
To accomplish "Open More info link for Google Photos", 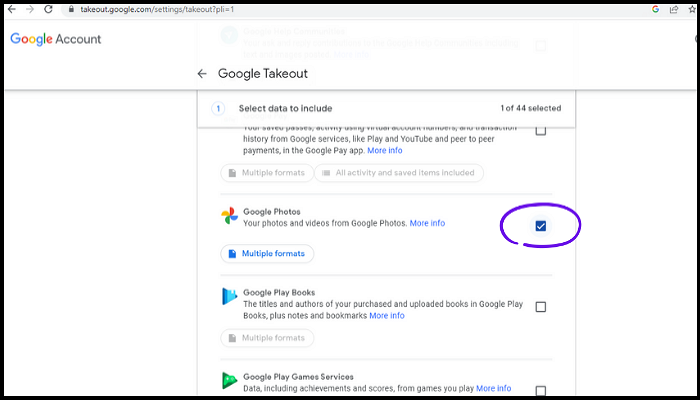I will point(427,223).
